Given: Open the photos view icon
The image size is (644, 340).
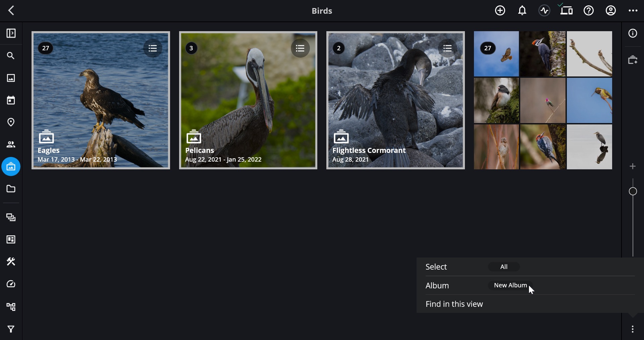Looking at the screenshot, I should tap(11, 78).
